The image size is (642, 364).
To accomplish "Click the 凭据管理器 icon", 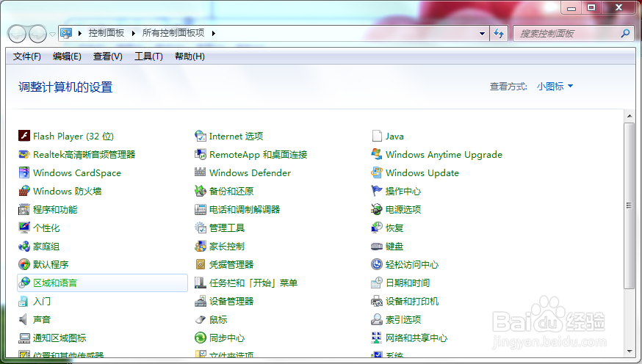I will [x=201, y=264].
